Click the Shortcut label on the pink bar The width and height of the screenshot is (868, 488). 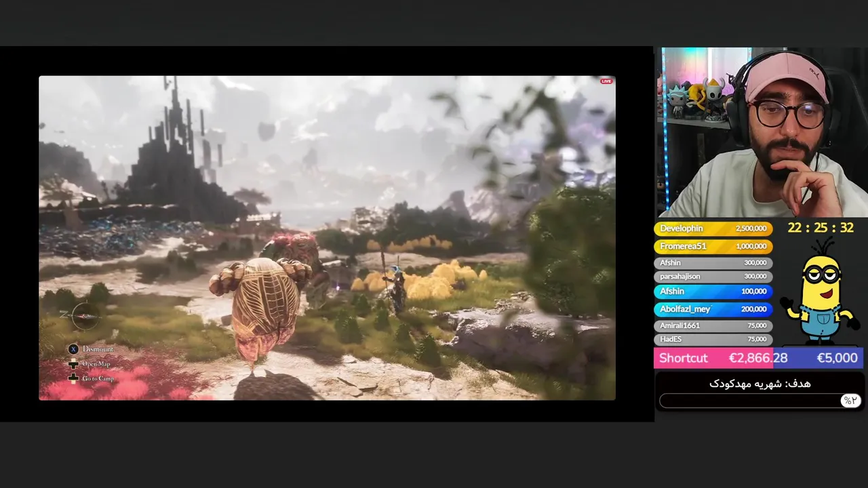(683, 358)
